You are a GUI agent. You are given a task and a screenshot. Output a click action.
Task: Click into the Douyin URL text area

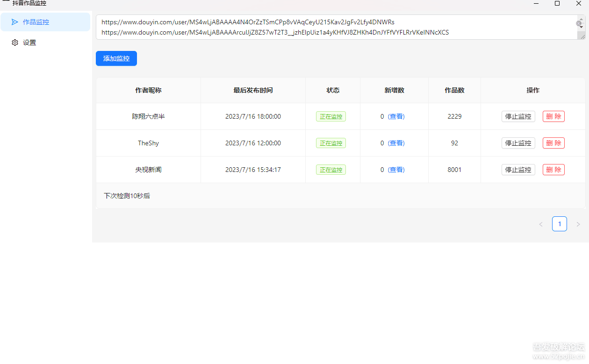click(327, 27)
